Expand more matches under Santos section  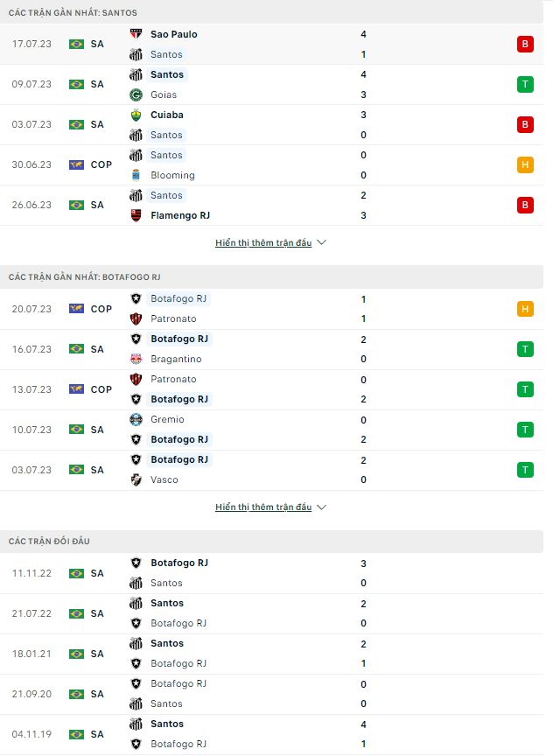(x=270, y=243)
